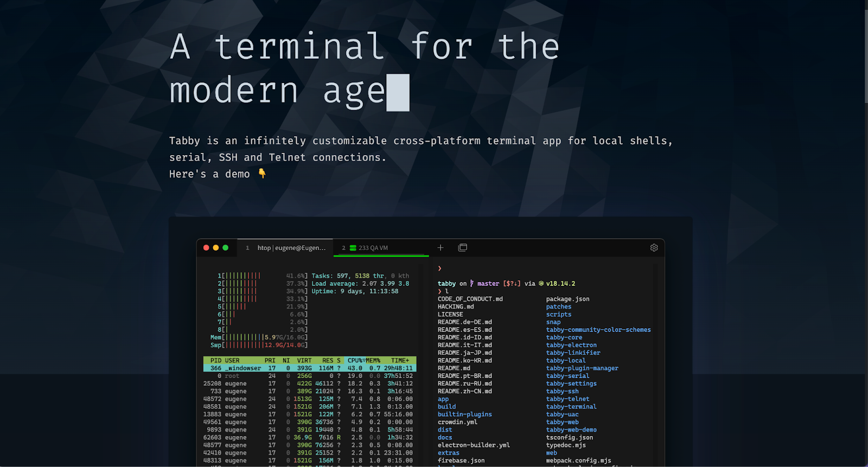Viewport: 868px width, 467px height.
Task: Click CPU core 1 usage bar in htop
Action: pyautogui.click(x=263, y=276)
